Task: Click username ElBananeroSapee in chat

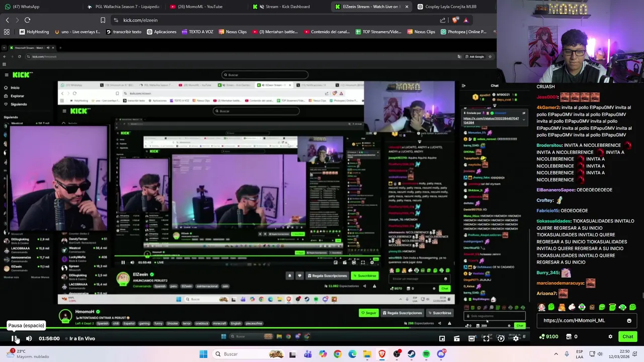Action: coord(555,190)
